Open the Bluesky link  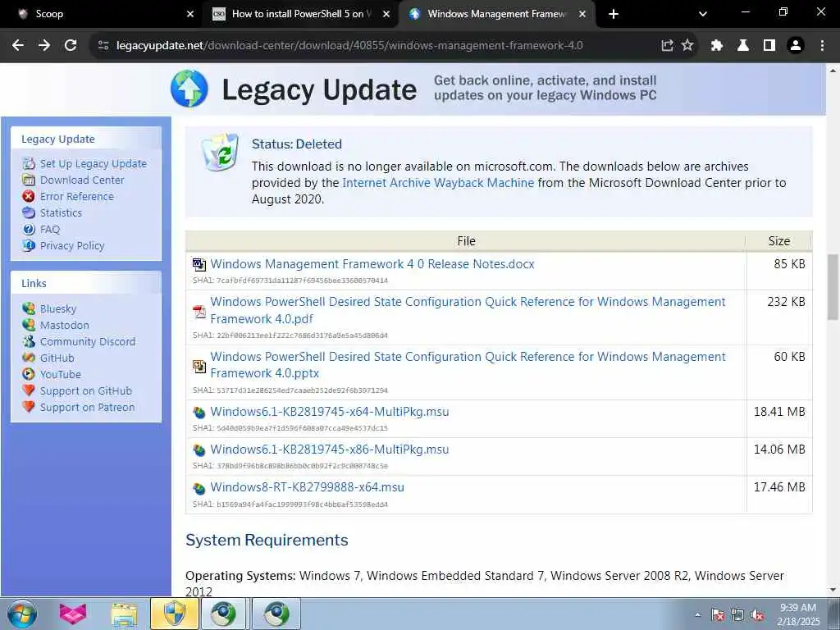click(58, 309)
